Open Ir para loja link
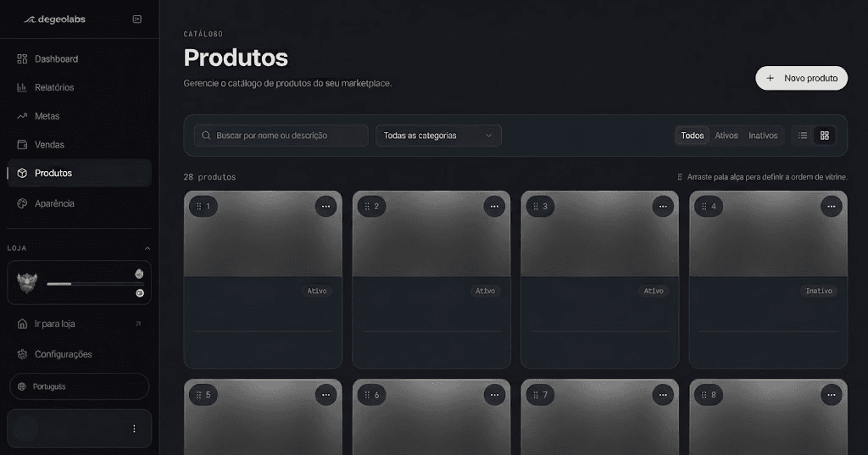 coord(79,324)
